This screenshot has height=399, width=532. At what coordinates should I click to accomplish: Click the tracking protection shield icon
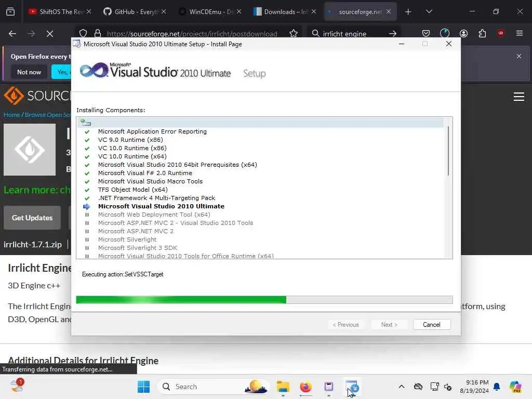(83, 33)
